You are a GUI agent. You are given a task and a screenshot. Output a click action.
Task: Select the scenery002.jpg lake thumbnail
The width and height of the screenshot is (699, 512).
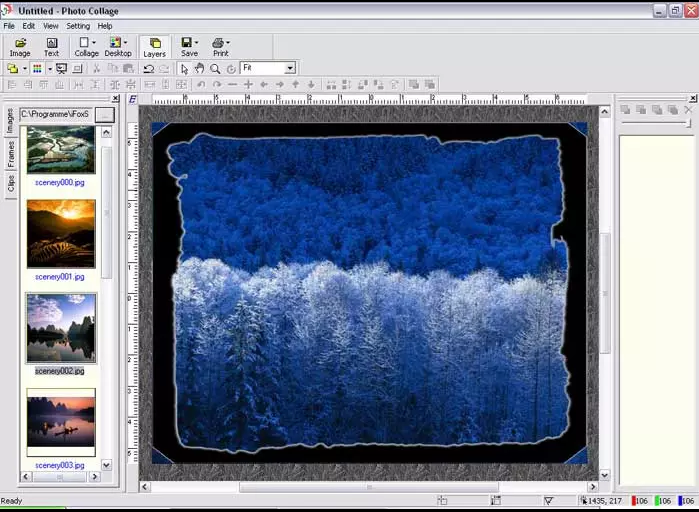pyautogui.click(x=61, y=328)
